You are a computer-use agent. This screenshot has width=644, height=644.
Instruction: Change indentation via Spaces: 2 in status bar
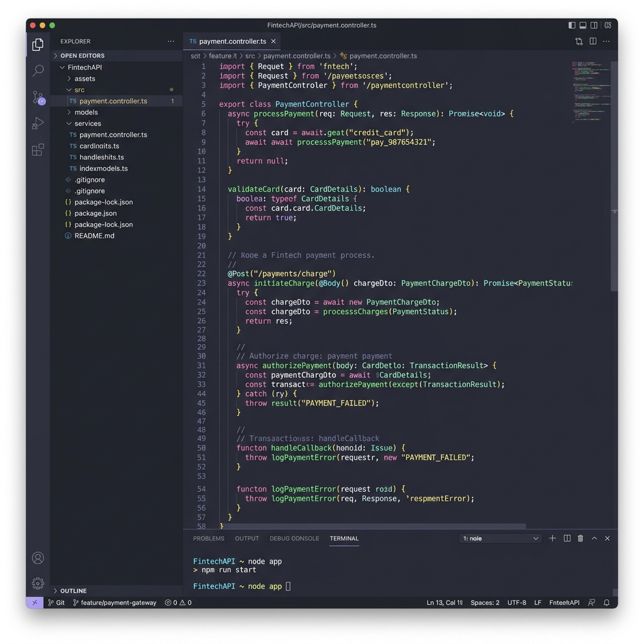[485, 602]
